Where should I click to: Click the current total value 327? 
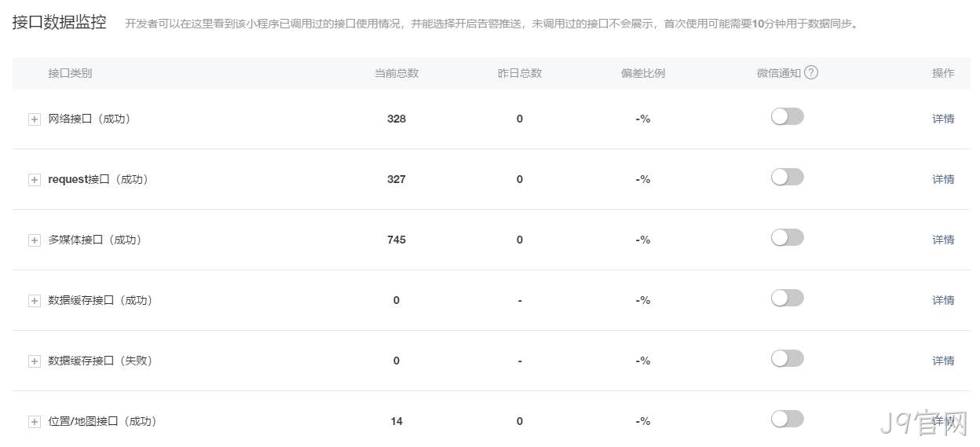(x=397, y=179)
